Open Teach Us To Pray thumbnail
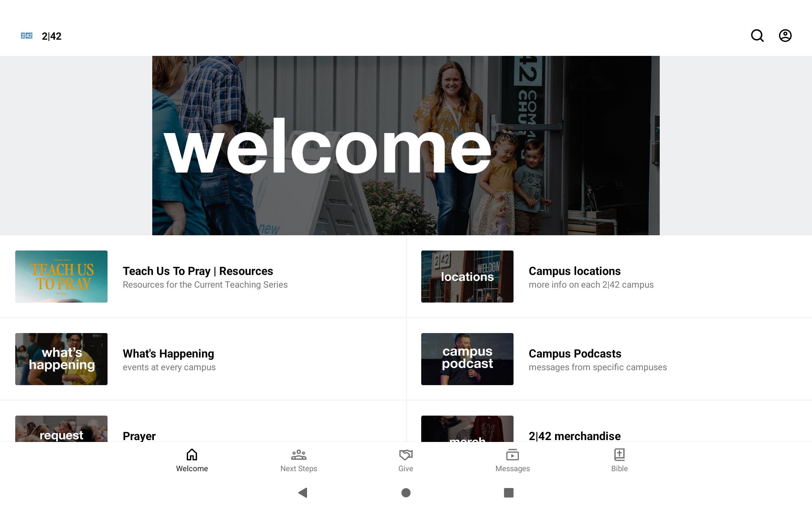Viewport: 812px width, 508px height. [x=62, y=277]
